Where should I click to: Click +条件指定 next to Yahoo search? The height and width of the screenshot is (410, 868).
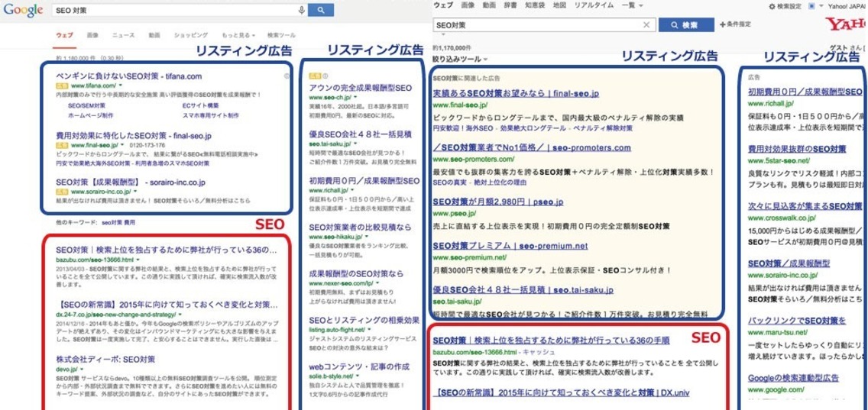click(735, 25)
